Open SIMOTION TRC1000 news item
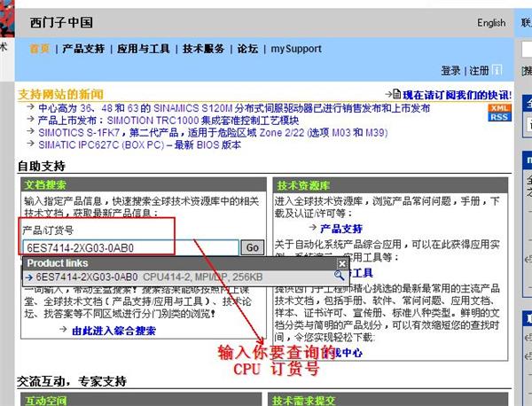532x406 pixels. tap(168, 121)
